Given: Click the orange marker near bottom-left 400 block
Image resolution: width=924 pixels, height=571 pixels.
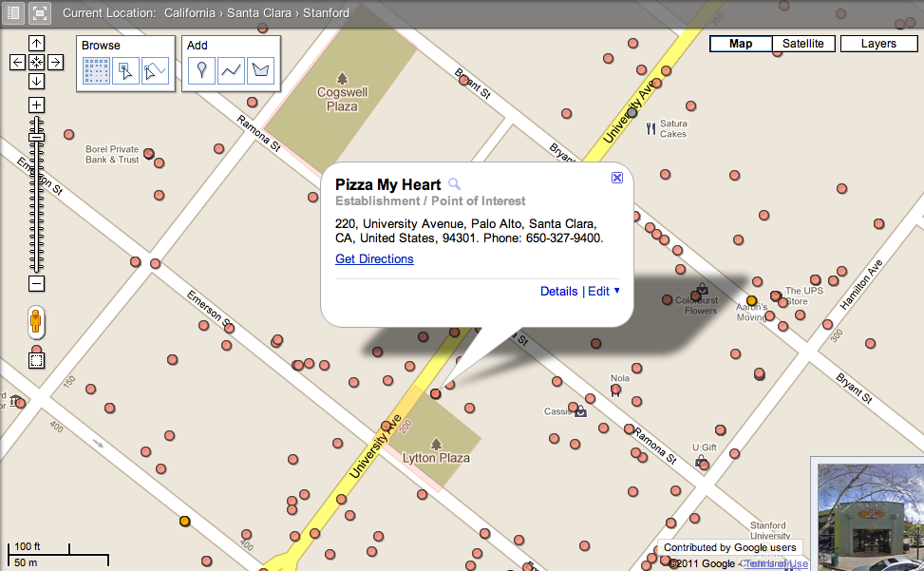Looking at the screenshot, I should [x=184, y=521].
